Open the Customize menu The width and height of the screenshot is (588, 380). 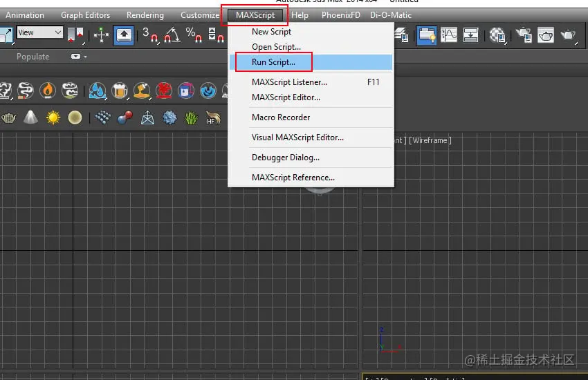tap(200, 15)
